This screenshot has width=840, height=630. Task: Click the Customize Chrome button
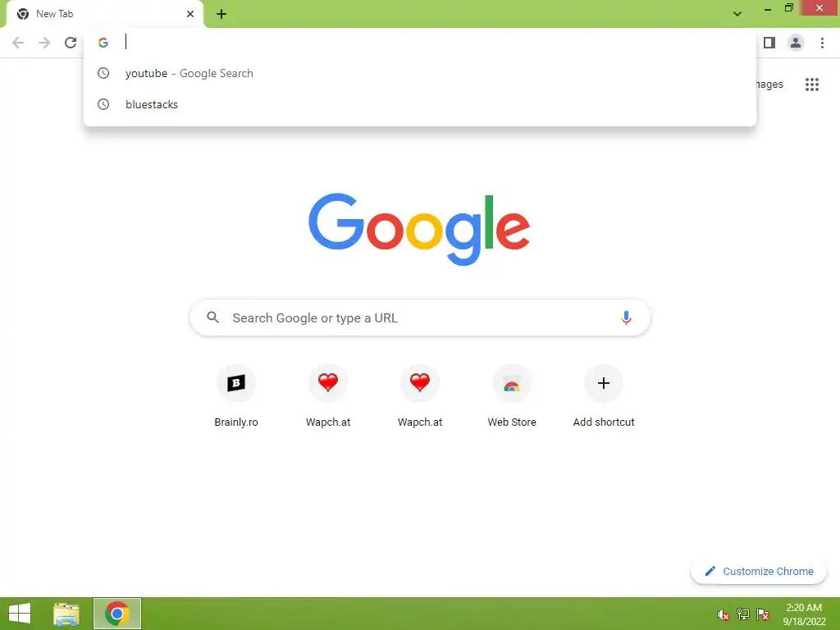click(x=759, y=572)
